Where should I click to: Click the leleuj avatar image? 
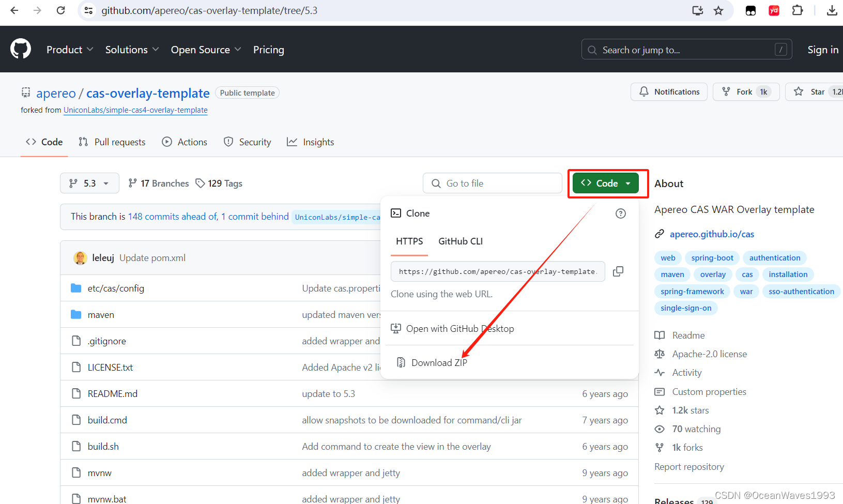tap(80, 257)
